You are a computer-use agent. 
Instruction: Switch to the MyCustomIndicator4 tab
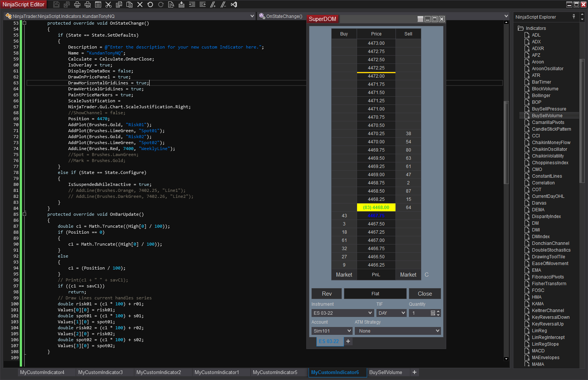click(42, 373)
